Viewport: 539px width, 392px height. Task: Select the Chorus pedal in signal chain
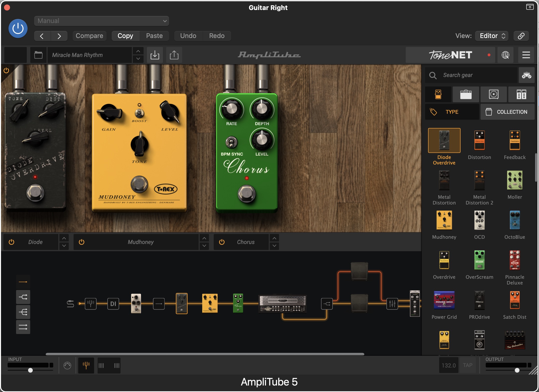238,303
